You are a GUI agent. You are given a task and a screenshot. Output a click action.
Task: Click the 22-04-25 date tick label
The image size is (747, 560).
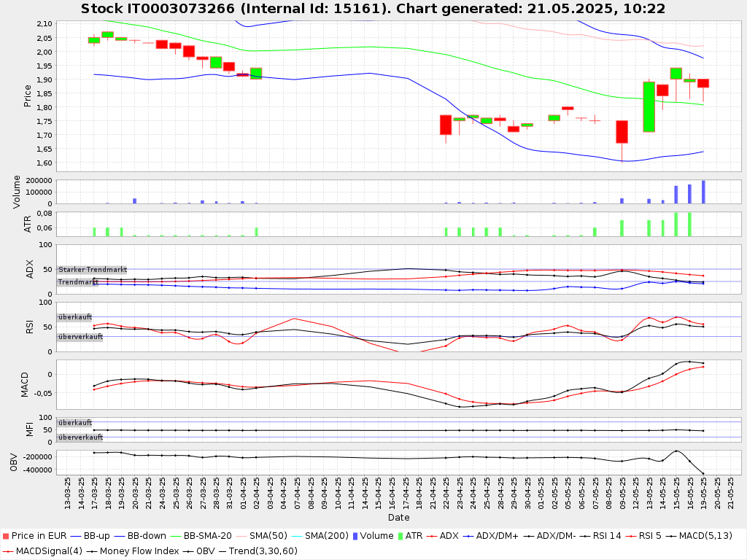click(x=446, y=494)
